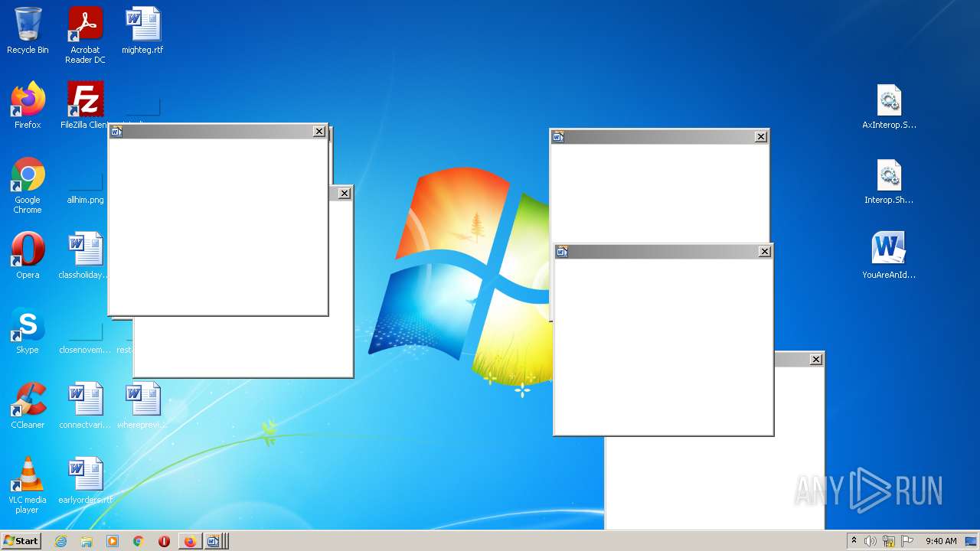Screen dimensions: 980x551
Task: Launch the Skype desktop shortcut
Action: coord(28,331)
